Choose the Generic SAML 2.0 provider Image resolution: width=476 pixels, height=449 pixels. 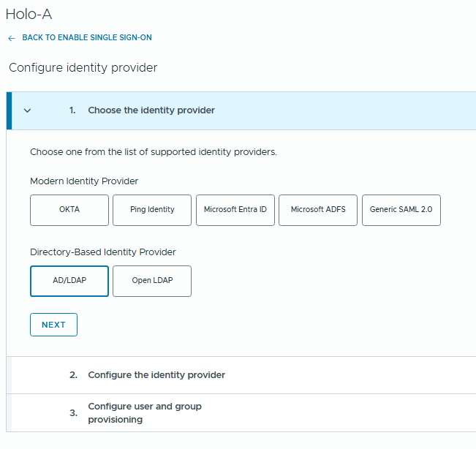pyautogui.click(x=401, y=210)
